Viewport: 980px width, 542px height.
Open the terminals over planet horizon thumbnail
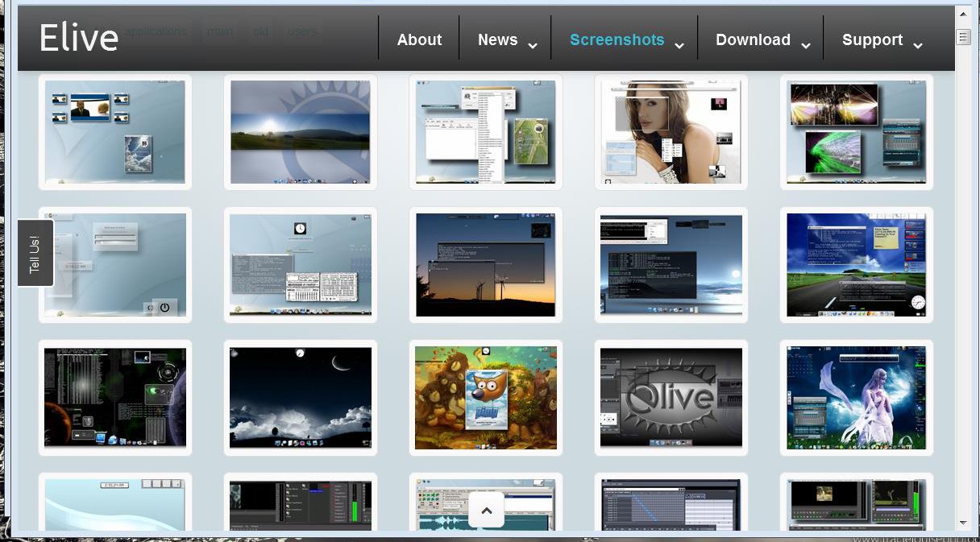pyautogui.click(x=671, y=265)
